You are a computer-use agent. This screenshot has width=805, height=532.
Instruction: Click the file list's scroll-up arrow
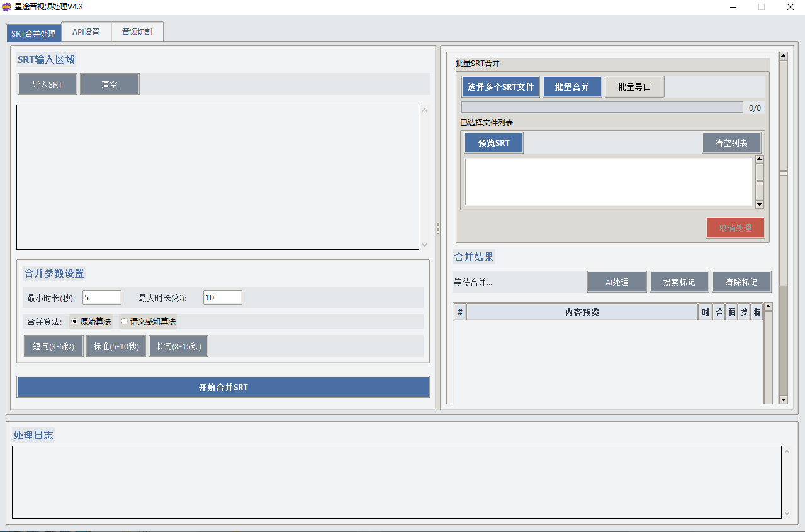coord(759,160)
